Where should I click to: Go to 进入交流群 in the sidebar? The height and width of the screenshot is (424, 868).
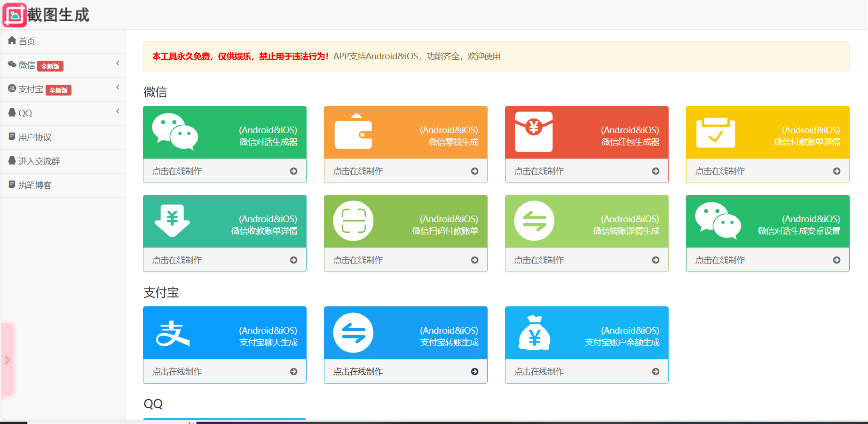pyautogui.click(x=39, y=161)
